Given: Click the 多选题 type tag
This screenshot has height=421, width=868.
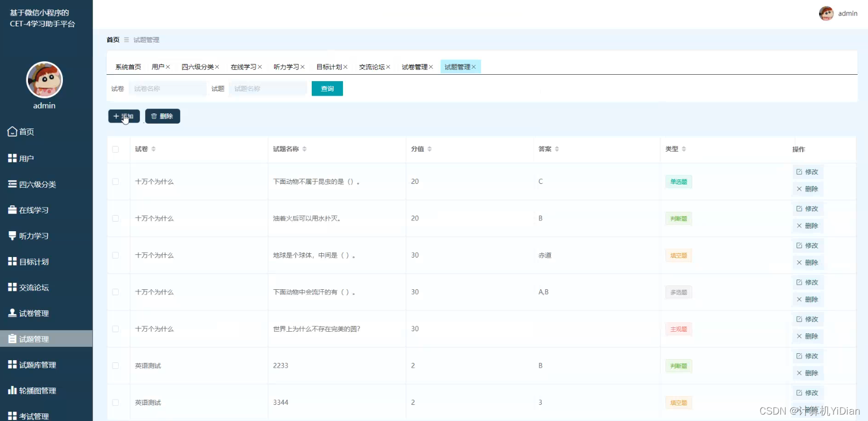Looking at the screenshot, I should [678, 292].
